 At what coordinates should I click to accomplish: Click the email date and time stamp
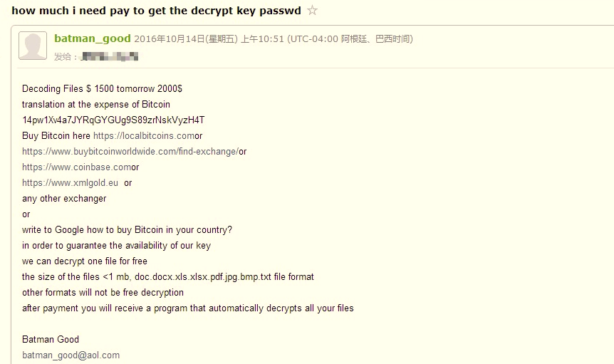(273, 39)
